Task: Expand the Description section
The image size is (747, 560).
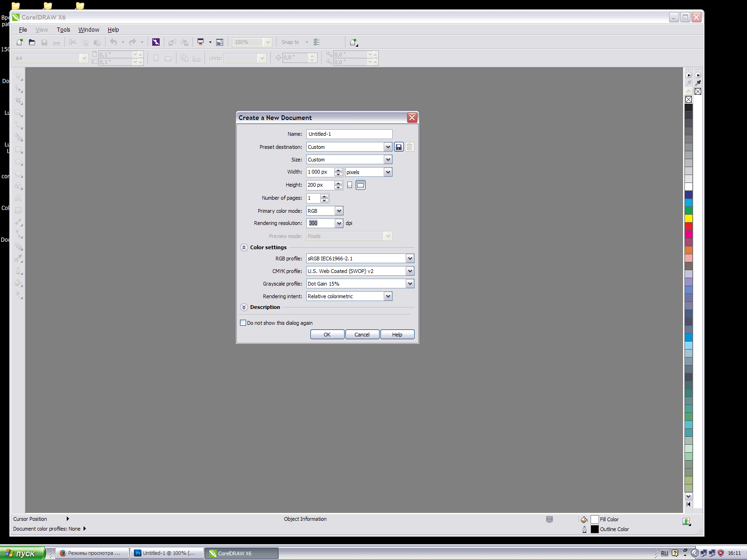Action: tap(244, 307)
